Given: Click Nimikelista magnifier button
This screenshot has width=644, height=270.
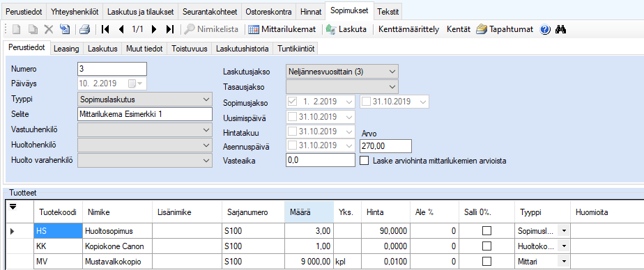Looking at the screenshot, I should (211, 29).
